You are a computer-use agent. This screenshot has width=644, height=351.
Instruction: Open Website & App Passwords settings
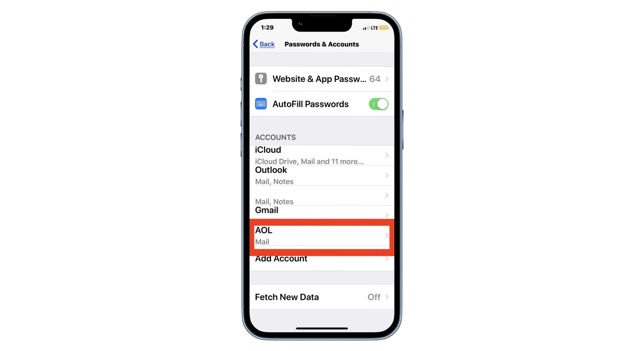pos(321,78)
